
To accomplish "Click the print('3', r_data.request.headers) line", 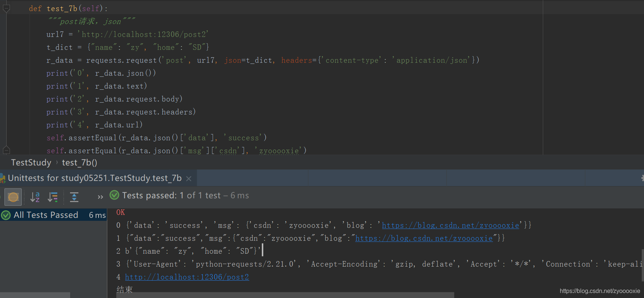I will 121,112.
